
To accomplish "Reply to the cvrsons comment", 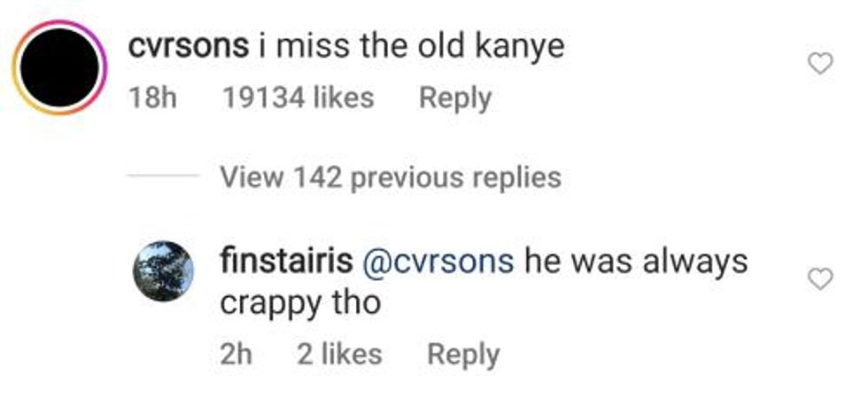I will pos(454,98).
